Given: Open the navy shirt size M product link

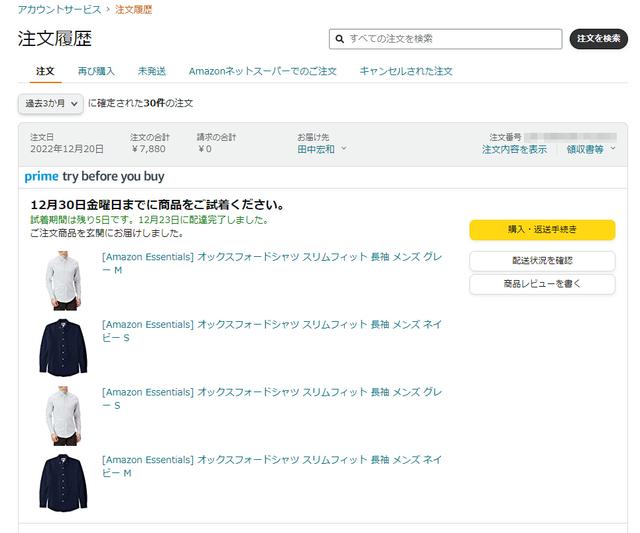Looking at the screenshot, I should click(x=272, y=466).
